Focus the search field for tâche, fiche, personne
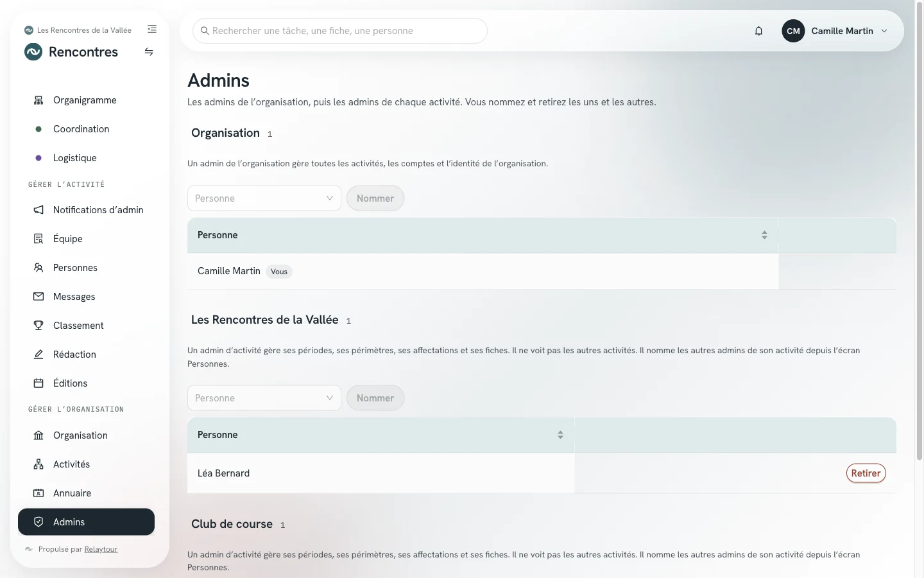The height and width of the screenshot is (578, 924). pyautogui.click(x=340, y=31)
